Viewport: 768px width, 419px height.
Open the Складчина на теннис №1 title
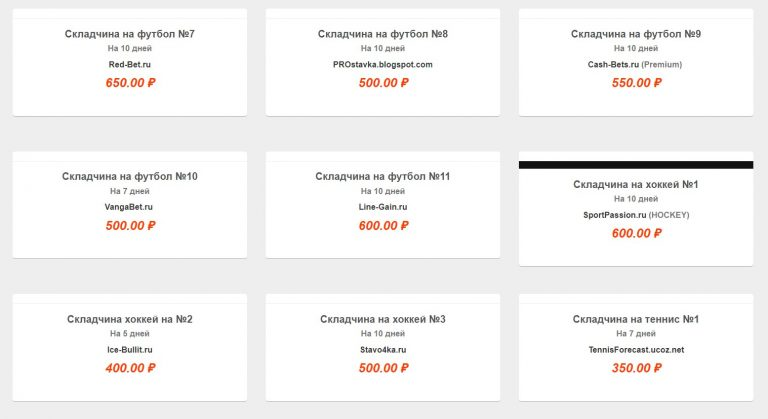click(636, 319)
